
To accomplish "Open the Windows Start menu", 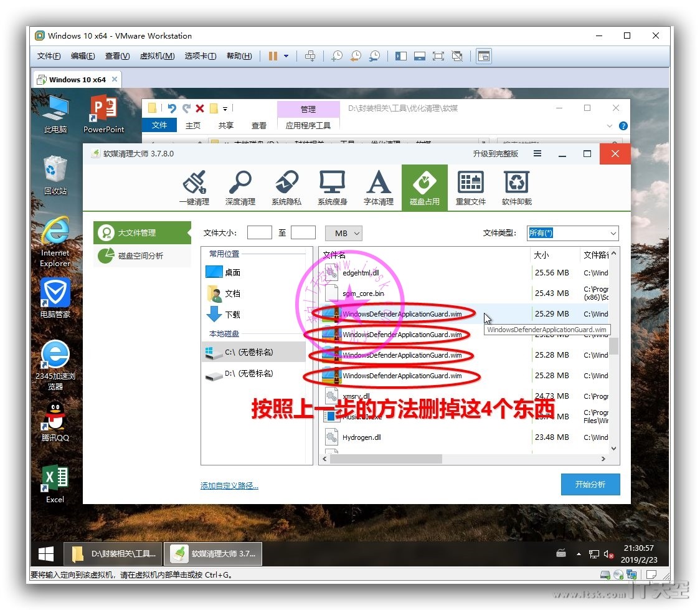I will click(x=46, y=554).
